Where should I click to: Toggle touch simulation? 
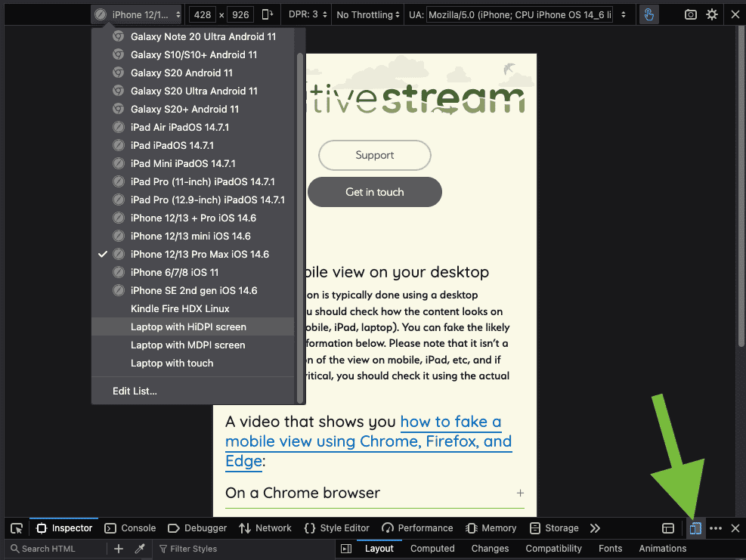click(x=648, y=14)
